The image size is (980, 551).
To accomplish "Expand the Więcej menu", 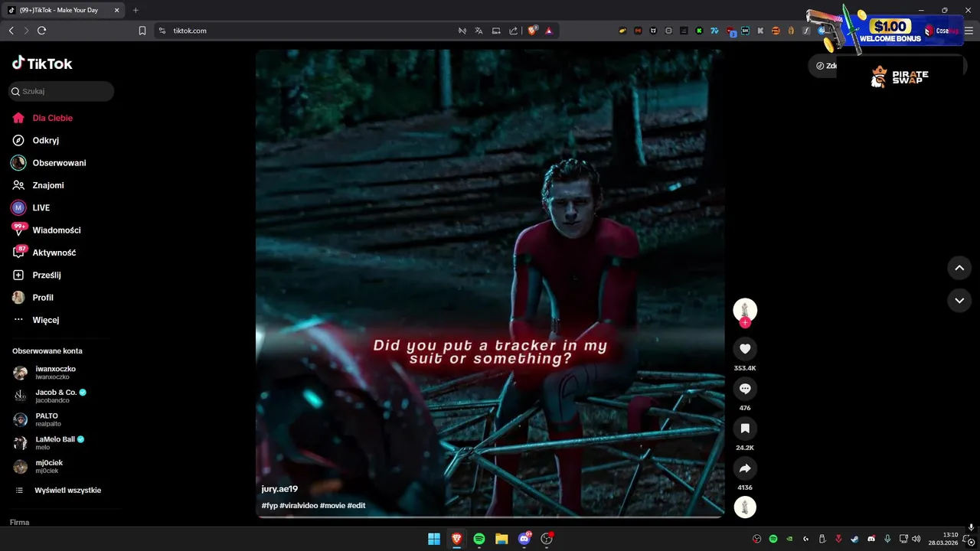I will pos(36,320).
